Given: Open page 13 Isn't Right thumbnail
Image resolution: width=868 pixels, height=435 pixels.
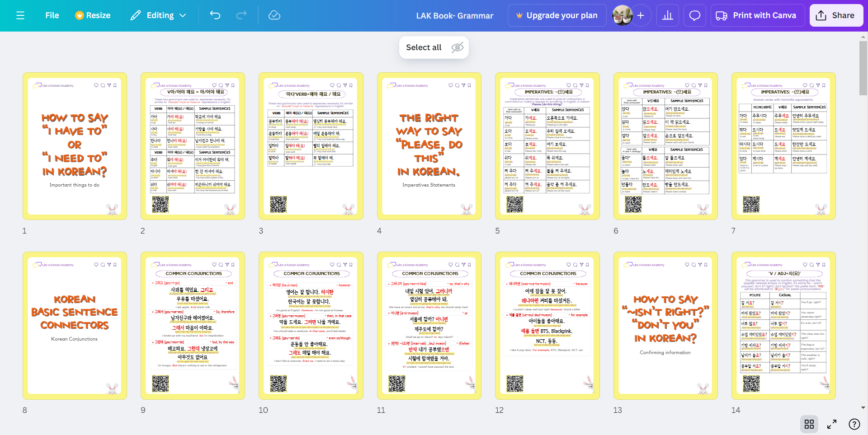Looking at the screenshot, I should tap(666, 326).
